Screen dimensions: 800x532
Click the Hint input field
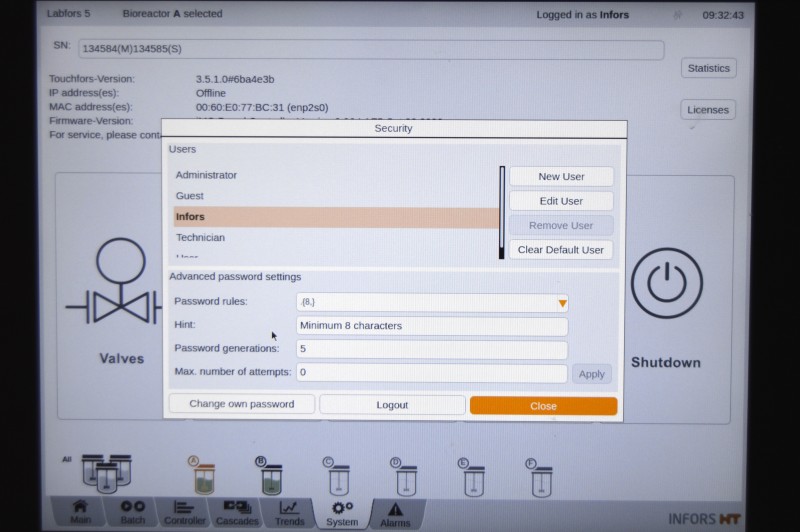432,326
